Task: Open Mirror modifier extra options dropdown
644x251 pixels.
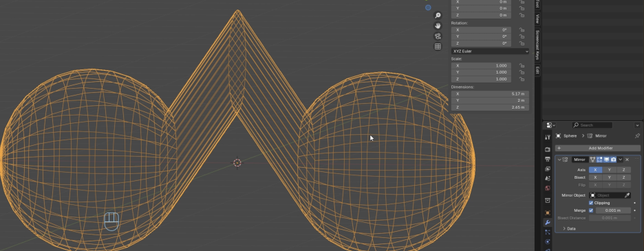Action: point(620,160)
